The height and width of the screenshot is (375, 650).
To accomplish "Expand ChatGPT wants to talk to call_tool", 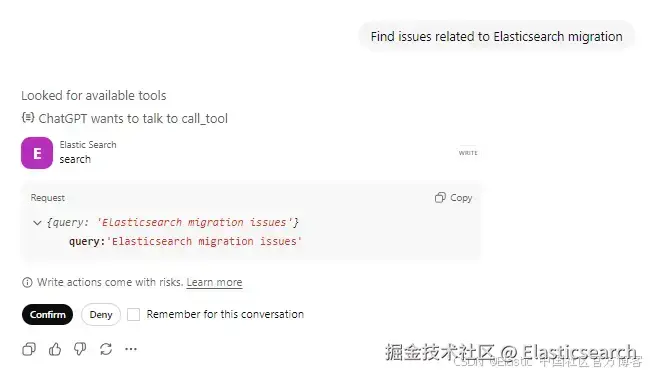I will [133, 119].
